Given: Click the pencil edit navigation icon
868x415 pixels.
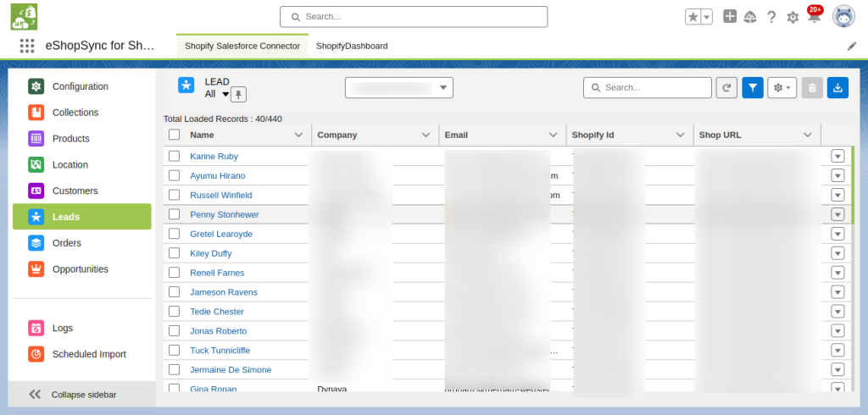Looking at the screenshot, I should click(852, 47).
